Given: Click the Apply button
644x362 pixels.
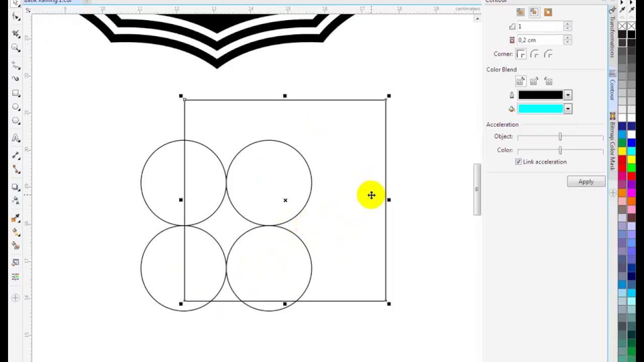Looking at the screenshot, I should (x=586, y=182).
